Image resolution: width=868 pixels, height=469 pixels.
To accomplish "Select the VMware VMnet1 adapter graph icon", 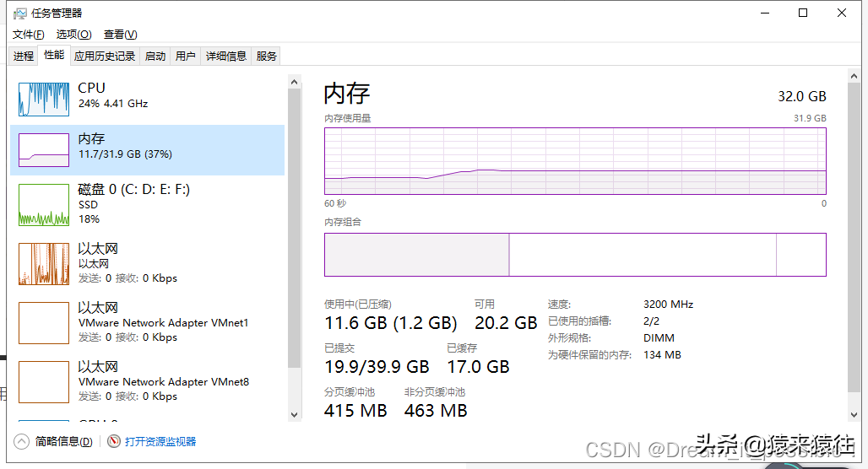I will click(44, 323).
